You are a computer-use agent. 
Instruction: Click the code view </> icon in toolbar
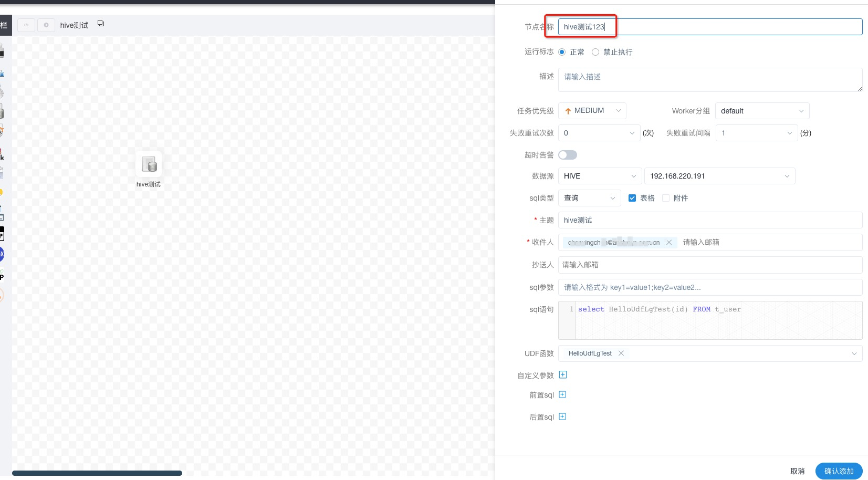26,25
